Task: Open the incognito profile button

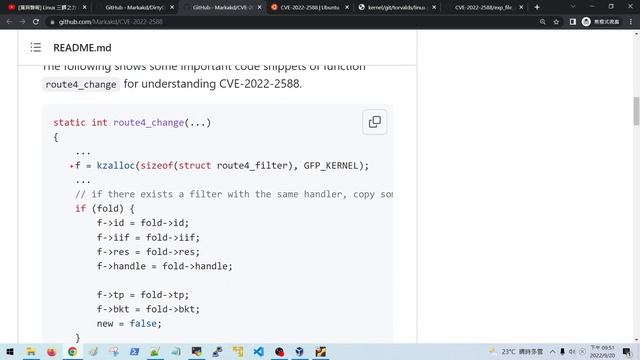Action: click(x=601, y=22)
